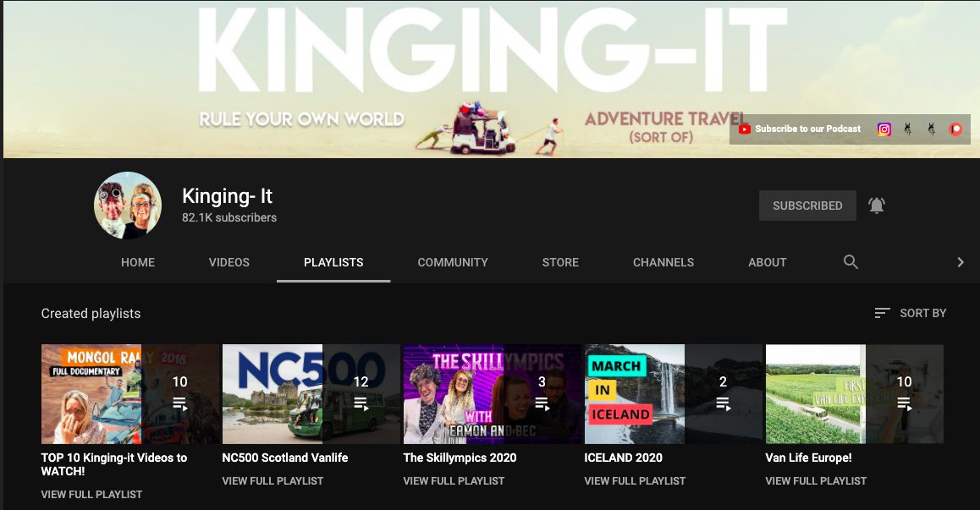View full playlist for The Skillympics 2020
The image size is (980, 510).
pyautogui.click(x=454, y=480)
